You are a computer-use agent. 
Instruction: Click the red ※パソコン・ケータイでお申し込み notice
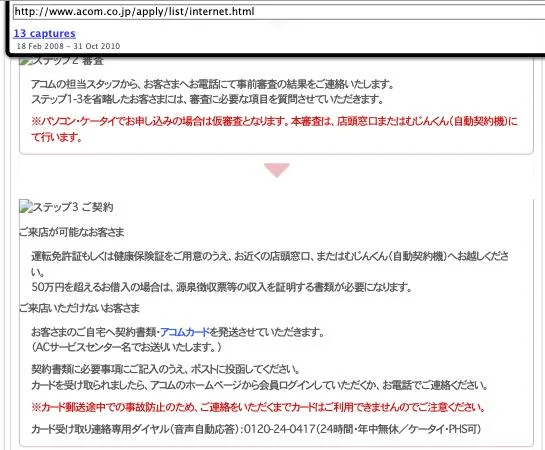point(274,129)
